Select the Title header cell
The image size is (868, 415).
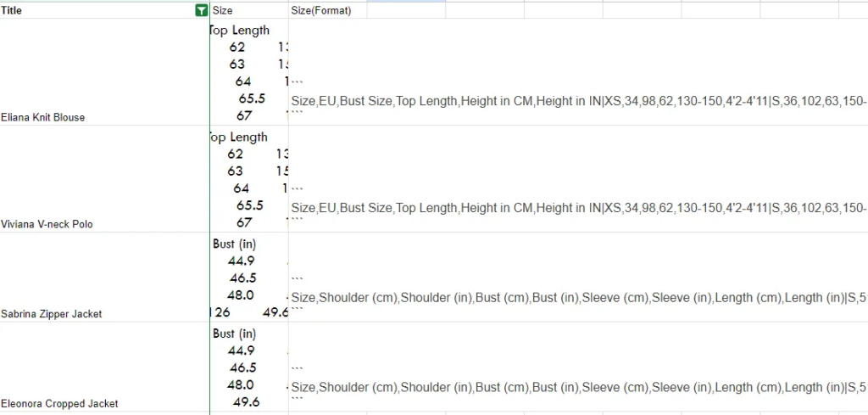tap(104, 10)
